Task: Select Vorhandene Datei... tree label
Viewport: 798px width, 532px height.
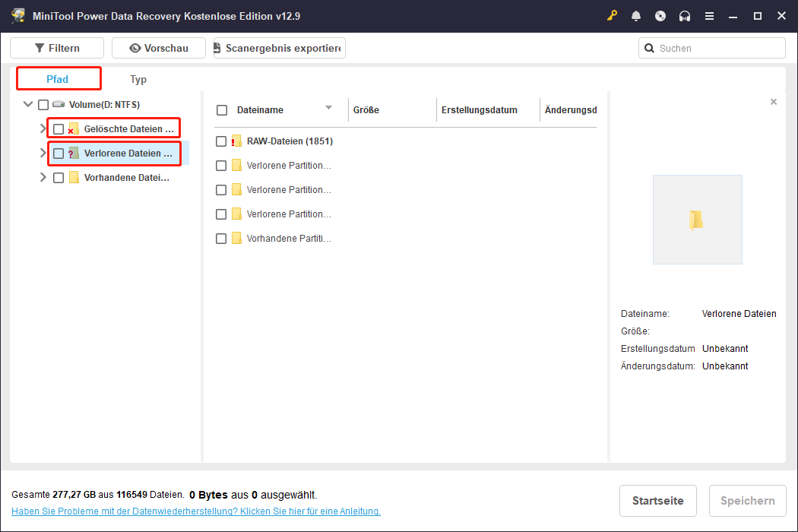Action: coord(127,178)
